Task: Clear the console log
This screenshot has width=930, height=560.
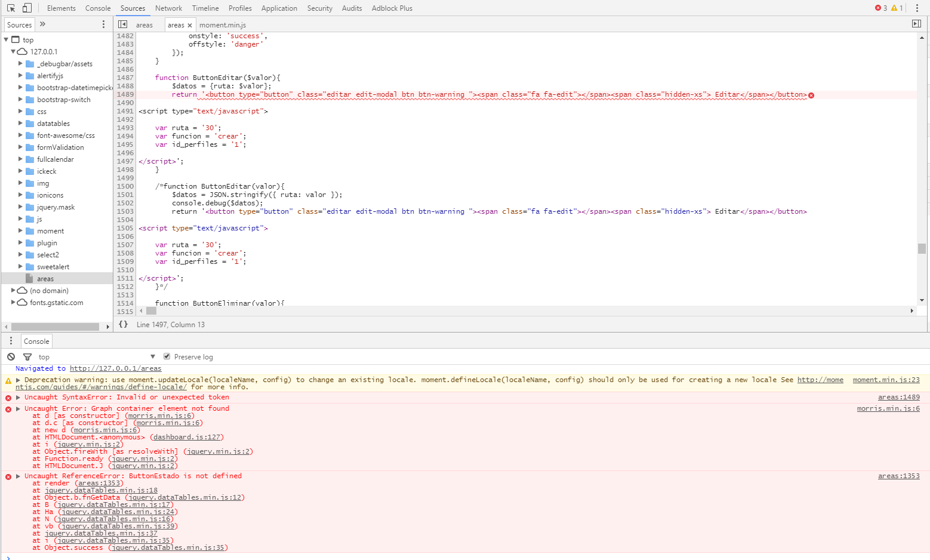Action: point(11,357)
